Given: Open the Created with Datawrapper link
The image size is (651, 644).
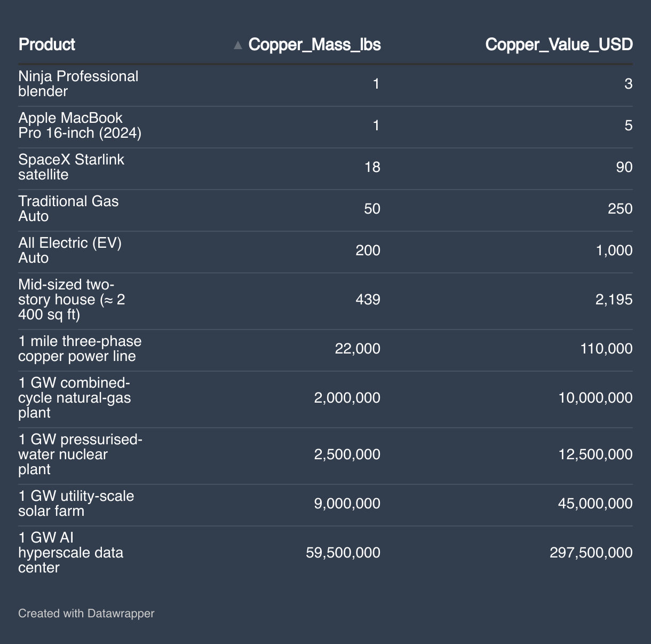Looking at the screenshot, I should pyautogui.click(x=86, y=613).
